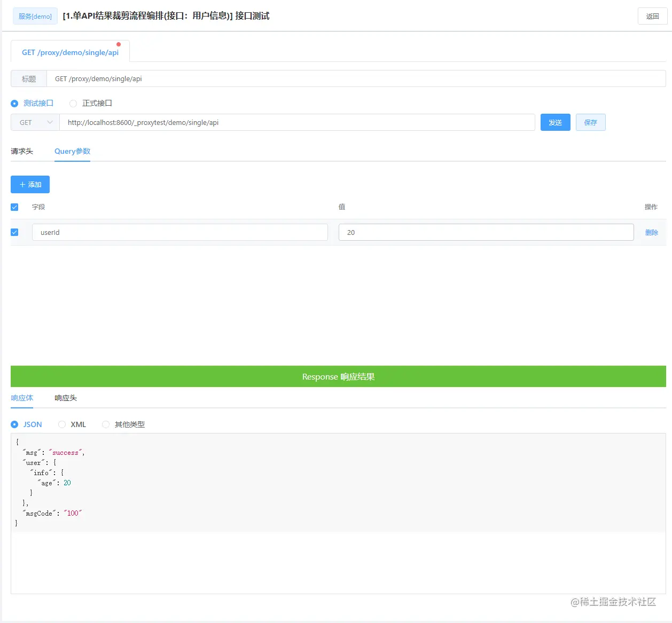
Task: Click the 发送 send button
Action: 555,122
